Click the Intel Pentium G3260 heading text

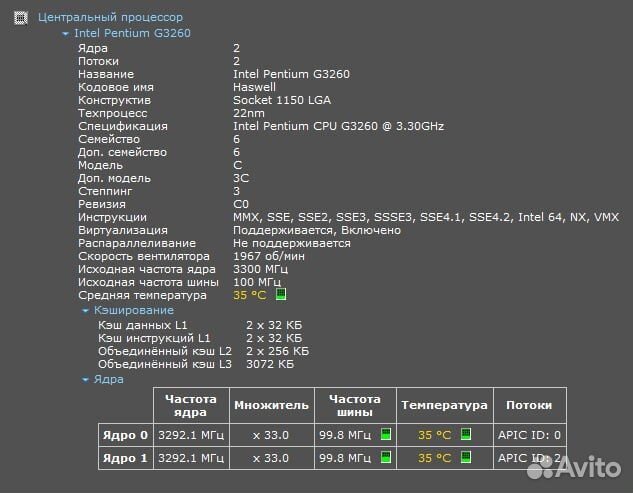click(132, 33)
